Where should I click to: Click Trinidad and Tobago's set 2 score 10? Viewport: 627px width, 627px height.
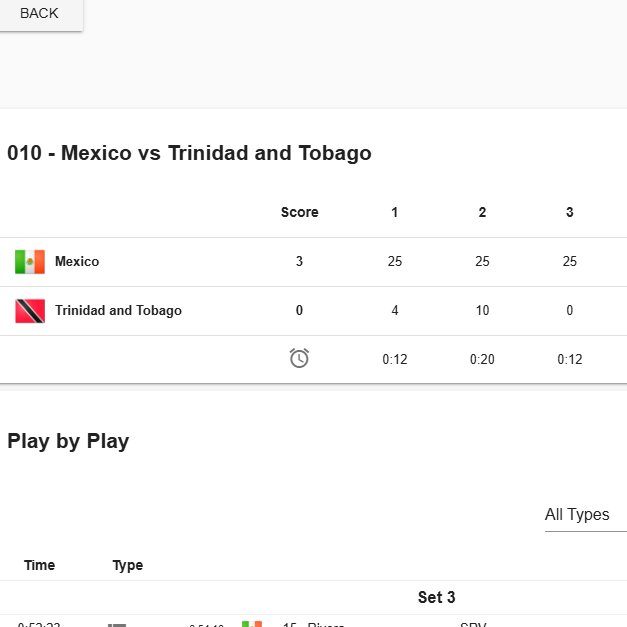(482, 311)
